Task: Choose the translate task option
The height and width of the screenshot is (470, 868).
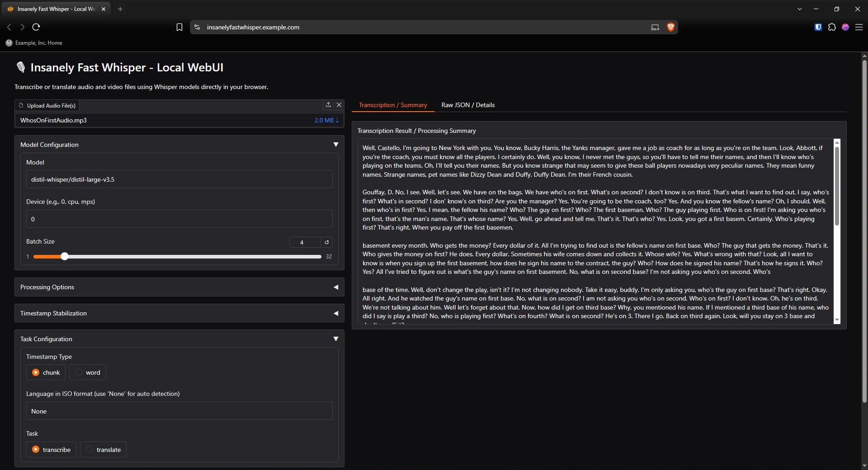Action: tap(103, 450)
